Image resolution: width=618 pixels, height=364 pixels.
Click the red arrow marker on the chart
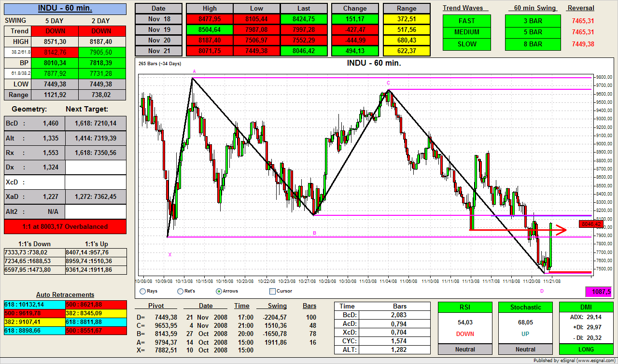click(x=560, y=230)
